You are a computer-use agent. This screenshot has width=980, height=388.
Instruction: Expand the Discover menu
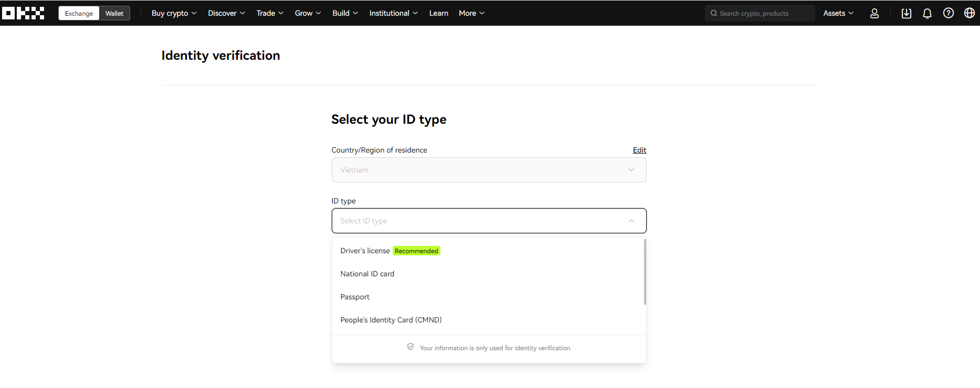point(226,13)
